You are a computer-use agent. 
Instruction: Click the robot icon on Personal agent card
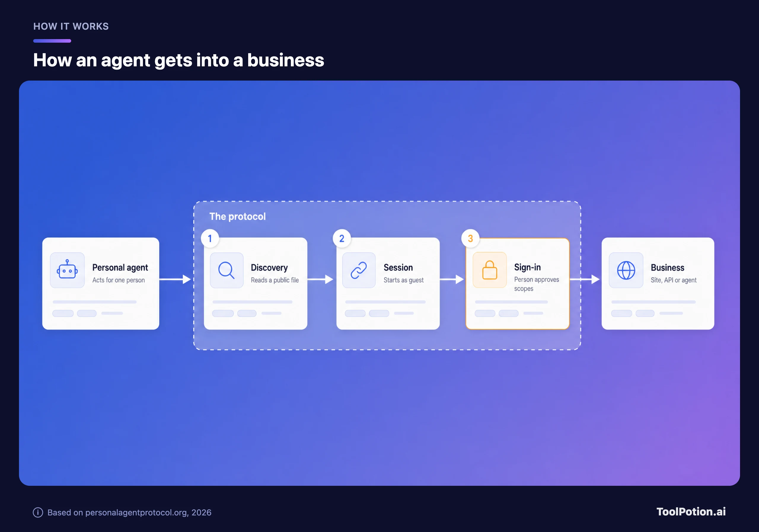[67, 270]
